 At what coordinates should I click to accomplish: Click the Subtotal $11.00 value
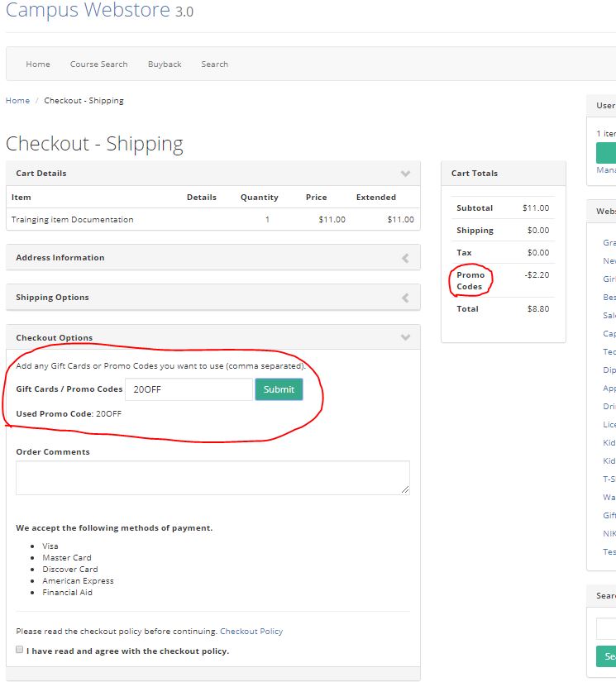(536, 207)
